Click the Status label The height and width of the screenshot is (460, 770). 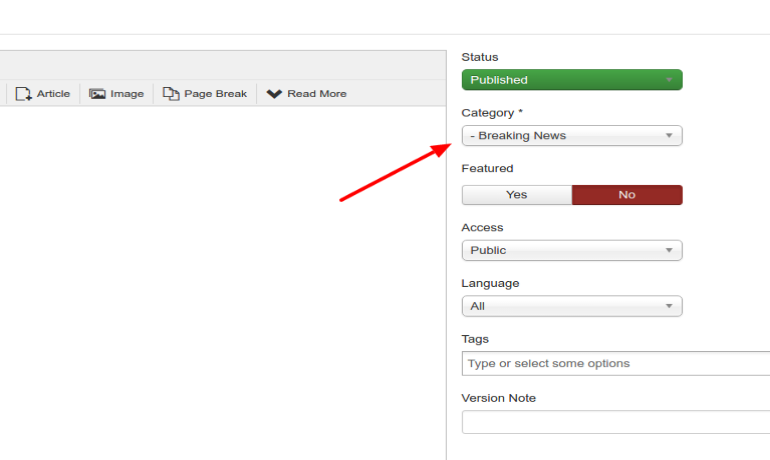click(480, 57)
